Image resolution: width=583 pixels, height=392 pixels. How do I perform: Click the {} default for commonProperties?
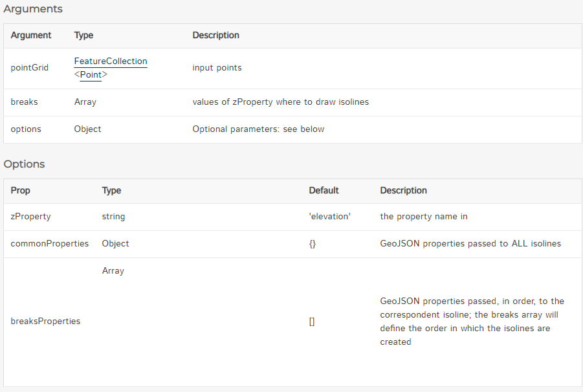click(x=313, y=244)
